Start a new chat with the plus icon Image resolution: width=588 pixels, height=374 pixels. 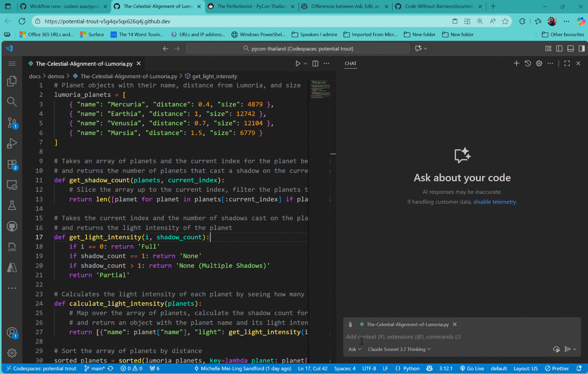(x=516, y=63)
